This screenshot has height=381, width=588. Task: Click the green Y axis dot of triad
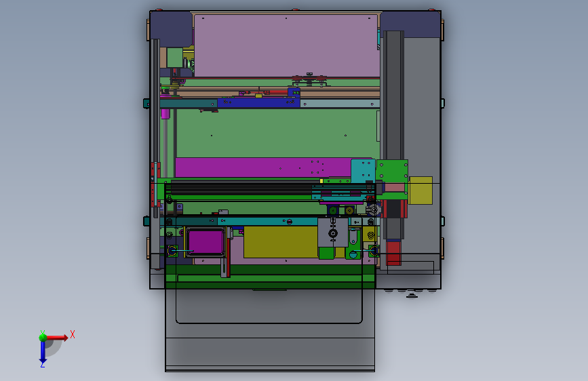point(43,337)
